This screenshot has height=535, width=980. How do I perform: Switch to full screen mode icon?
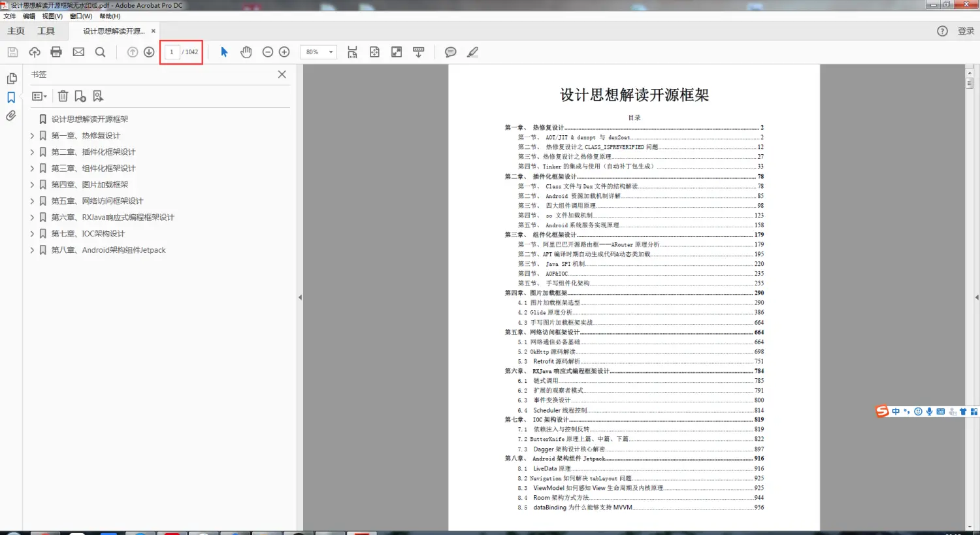[397, 52]
